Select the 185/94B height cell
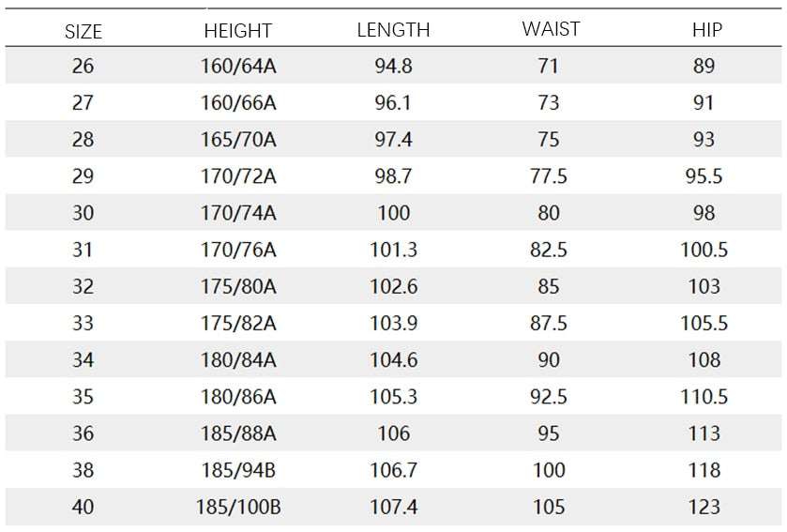This screenshot has width=787, height=532. coord(238,470)
